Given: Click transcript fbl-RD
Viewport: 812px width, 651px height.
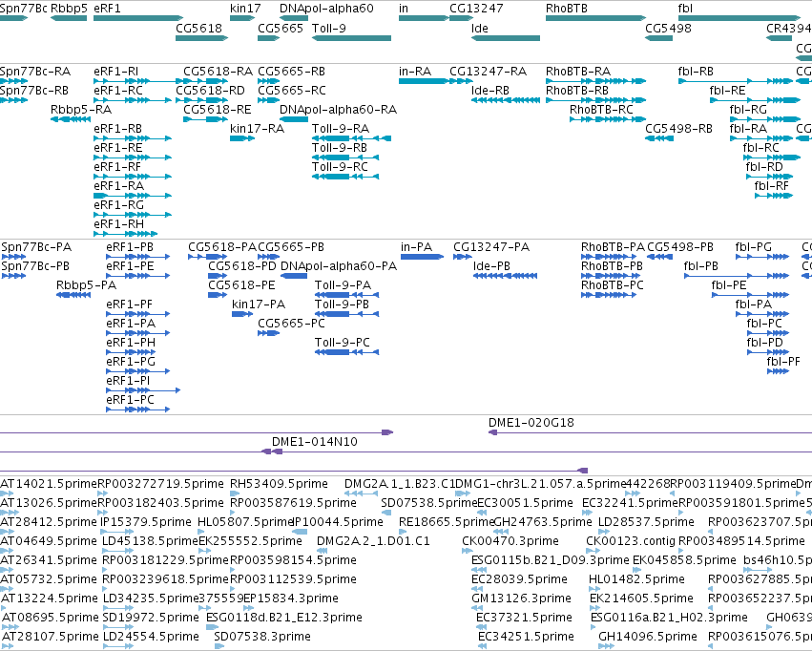Looking at the screenshot, I should (x=769, y=177).
